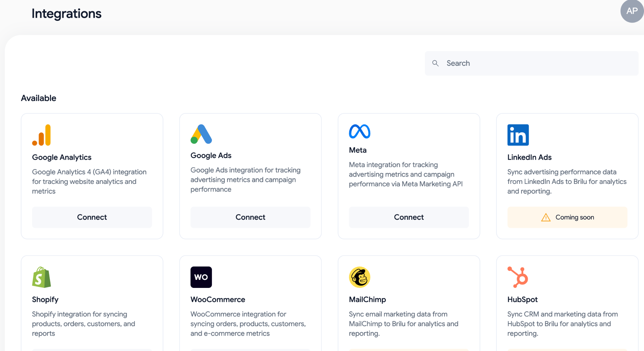Click the Google Ads logo icon

point(201,134)
